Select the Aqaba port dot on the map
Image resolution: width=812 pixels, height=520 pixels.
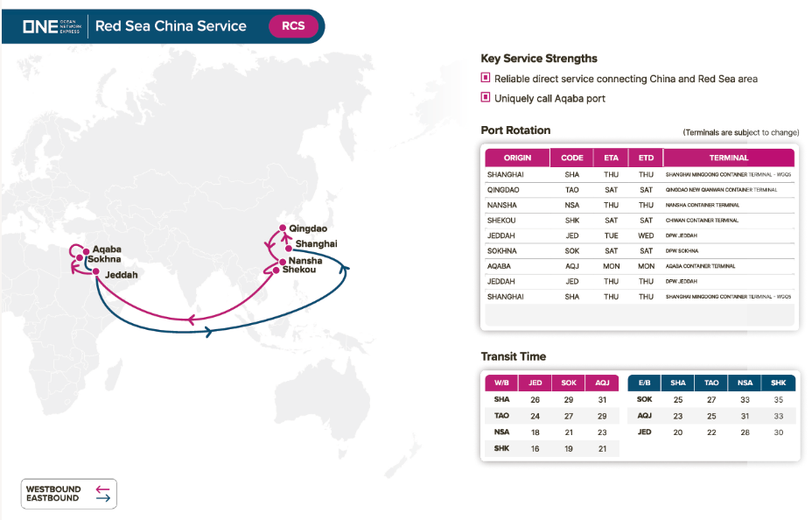pos(86,249)
